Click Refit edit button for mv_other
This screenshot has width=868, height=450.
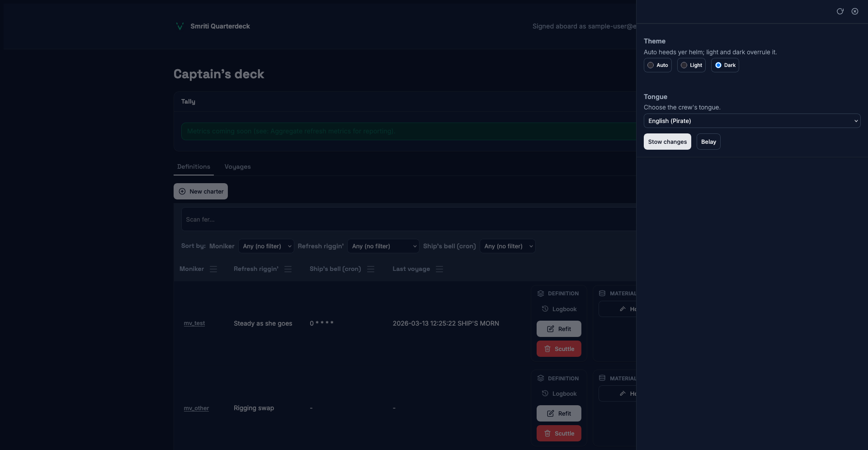tap(559, 413)
